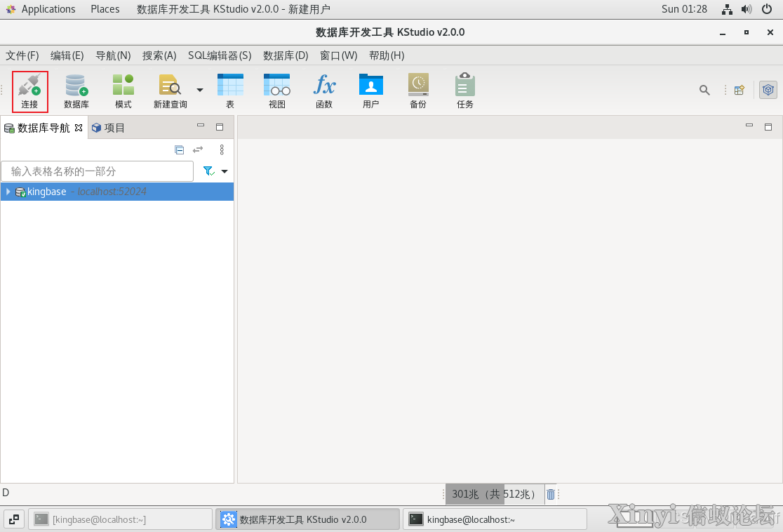Switch to 数据库开发工具 KStudio v2.0.0 taskbar button
The image size is (783, 532).
[x=307, y=519]
